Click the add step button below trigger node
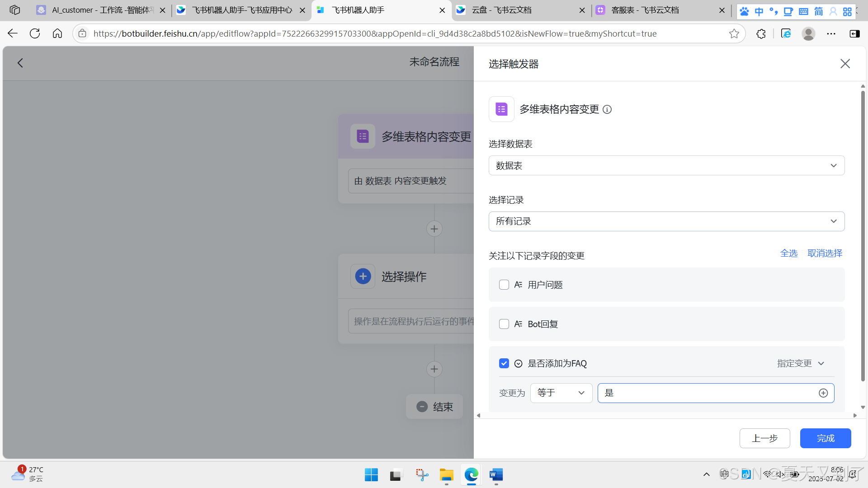868x488 pixels. coord(434,229)
